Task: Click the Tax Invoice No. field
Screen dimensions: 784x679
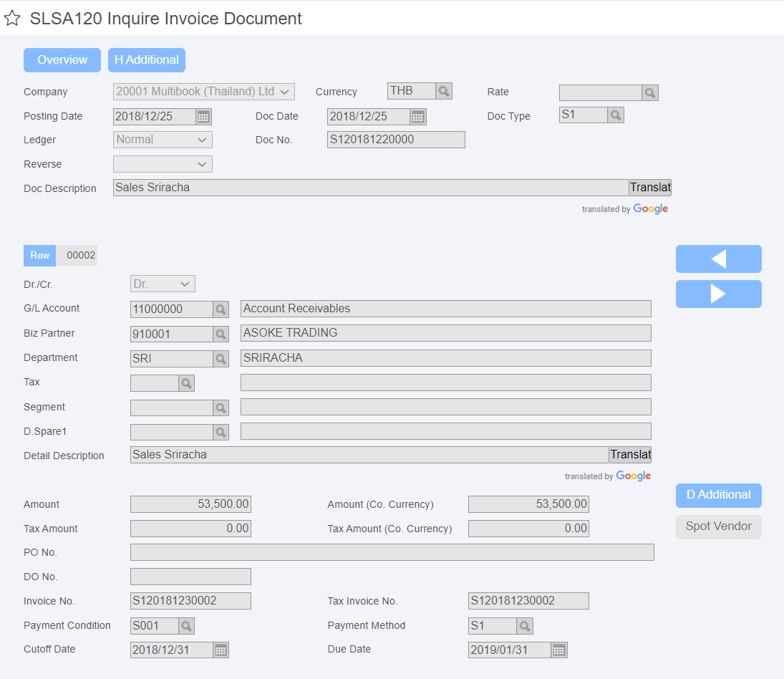Action: 528,601
